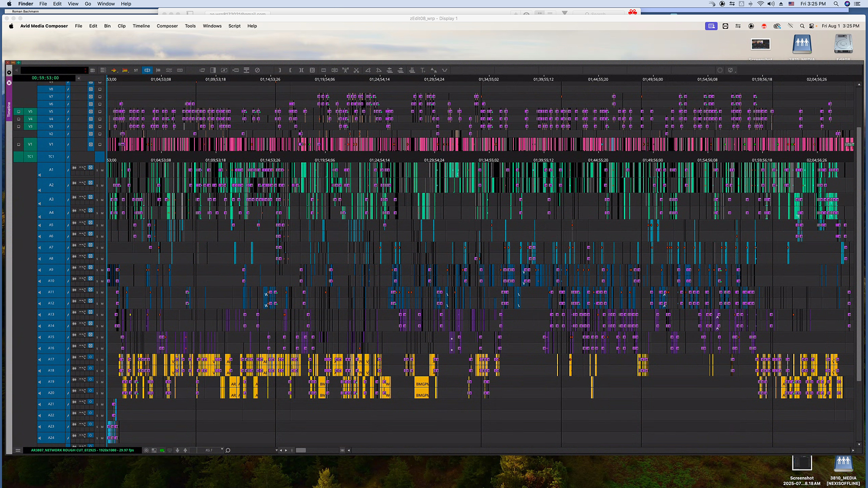The width and height of the screenshot is (868, 488).
Task: Open the Composer menu
Action: (167, 26)
